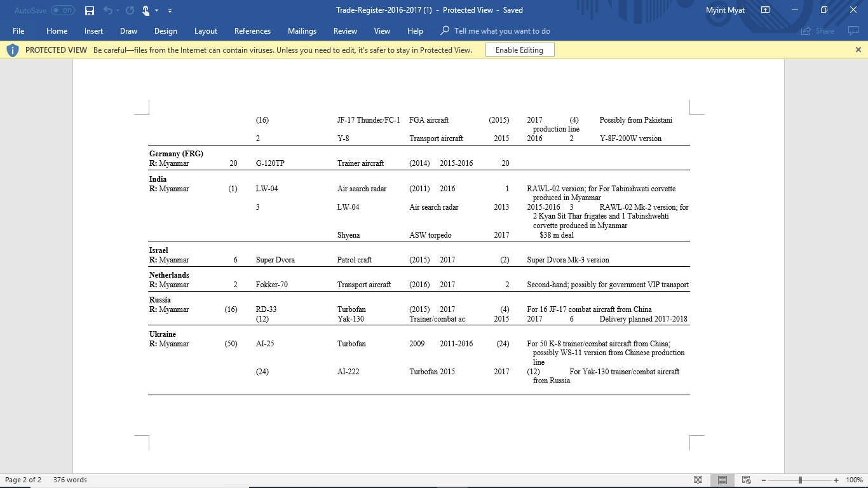Open the Comments speech bubble icon

(x=852, y=30)
